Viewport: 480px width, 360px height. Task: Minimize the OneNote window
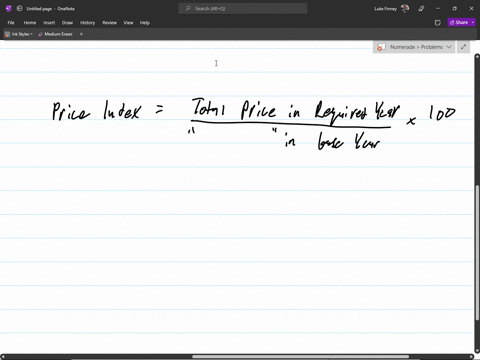click(x=438, y=9)
